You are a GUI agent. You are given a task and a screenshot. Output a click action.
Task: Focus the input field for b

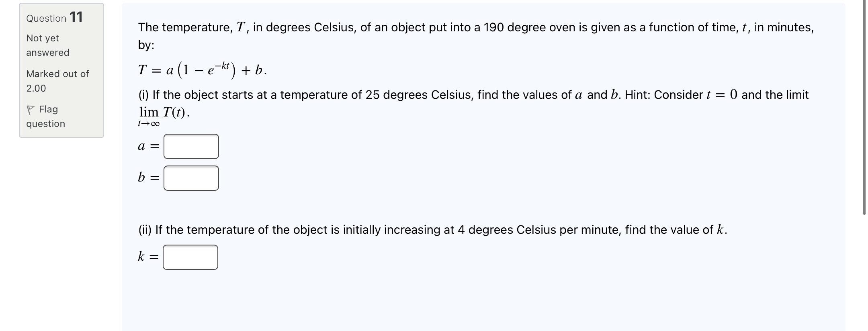point(191,178)
